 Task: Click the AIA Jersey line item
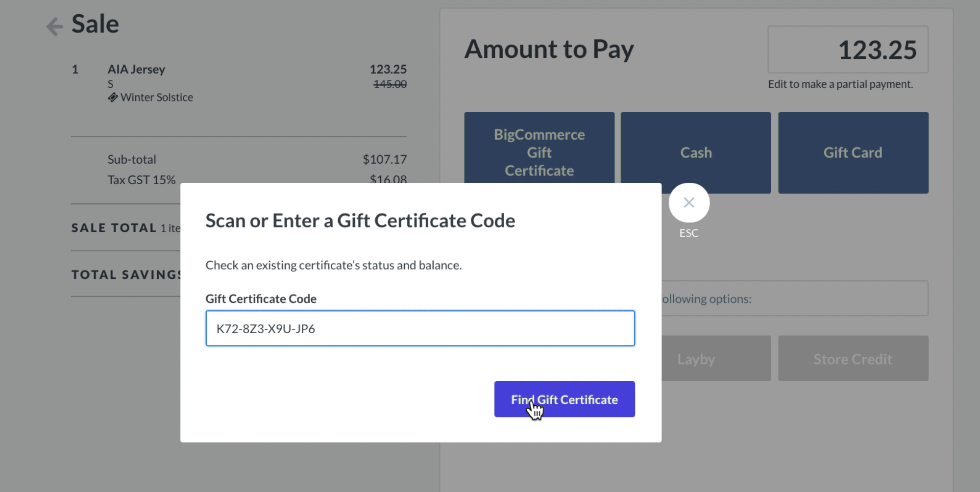(136, 70)
